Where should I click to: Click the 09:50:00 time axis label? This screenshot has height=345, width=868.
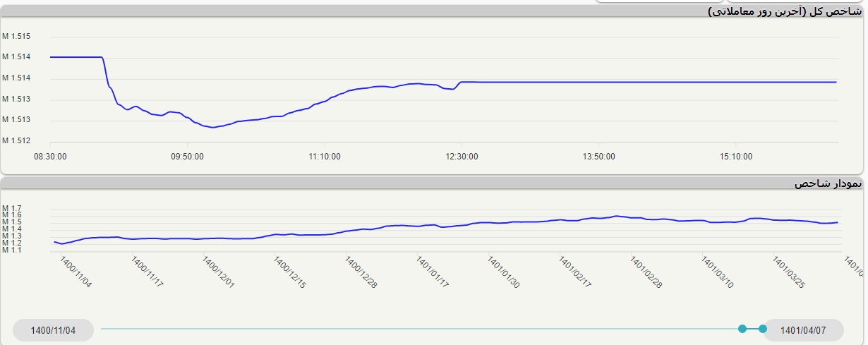pyautogui.click(x=187, y=156)
